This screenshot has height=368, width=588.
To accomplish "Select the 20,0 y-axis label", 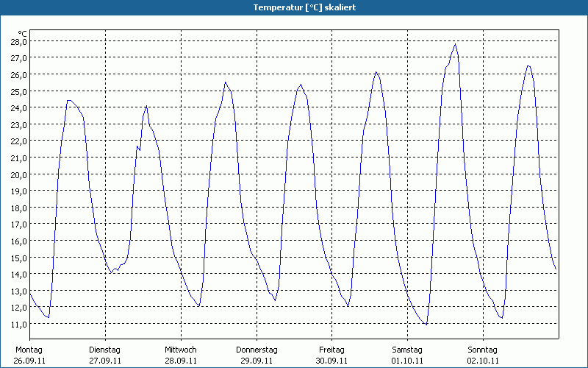I will pyautogui.click(x=18, y=174).
